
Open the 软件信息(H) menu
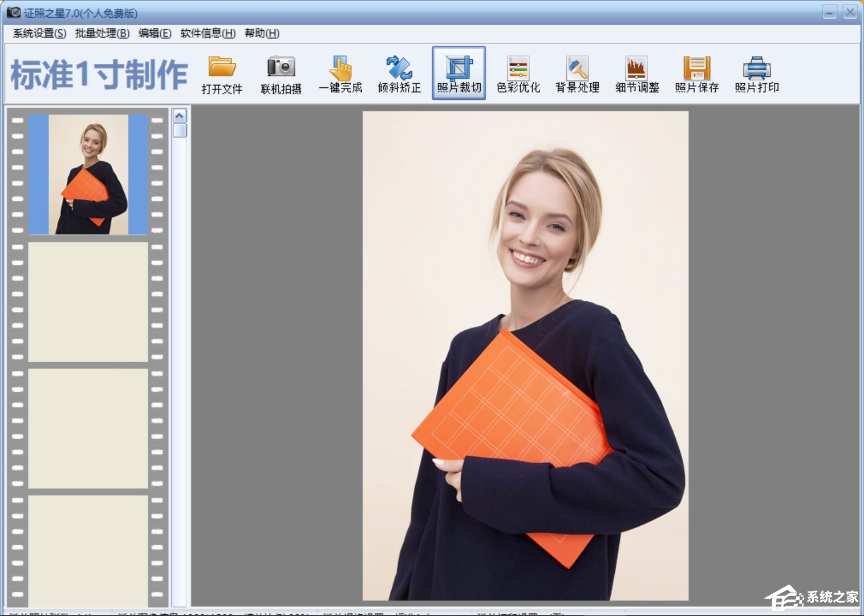click(208, 33)
